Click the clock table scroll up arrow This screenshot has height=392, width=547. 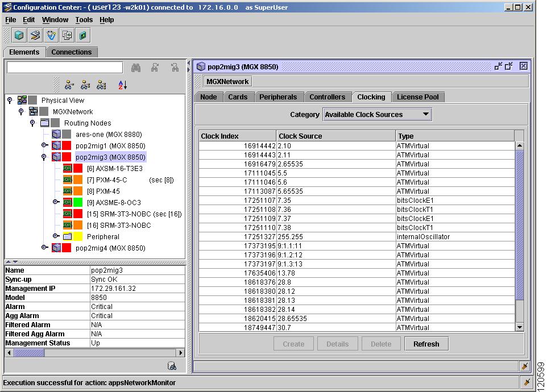pos(520,145)
